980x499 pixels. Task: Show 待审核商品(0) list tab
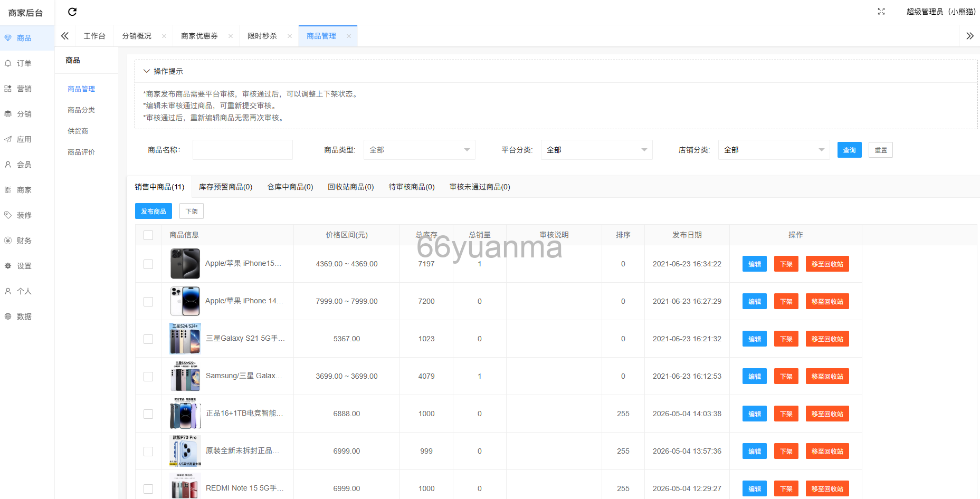pyautogui.click(x=412, y=187)
